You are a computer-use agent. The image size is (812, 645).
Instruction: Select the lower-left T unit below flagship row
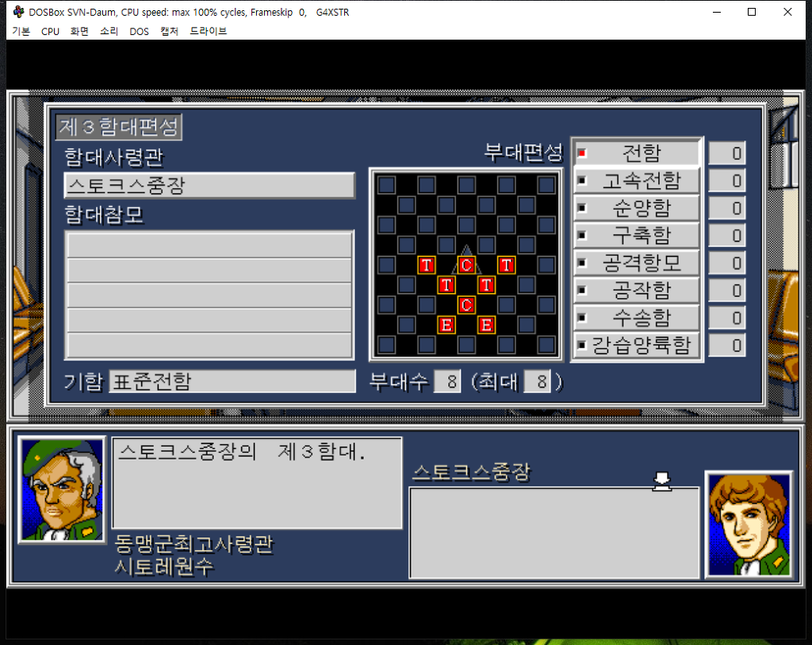[x=446, y=284]
